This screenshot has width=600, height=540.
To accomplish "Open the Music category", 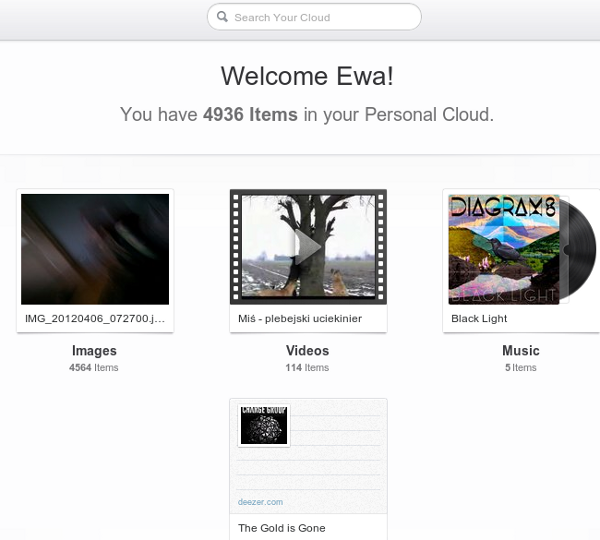I will 521,351.
